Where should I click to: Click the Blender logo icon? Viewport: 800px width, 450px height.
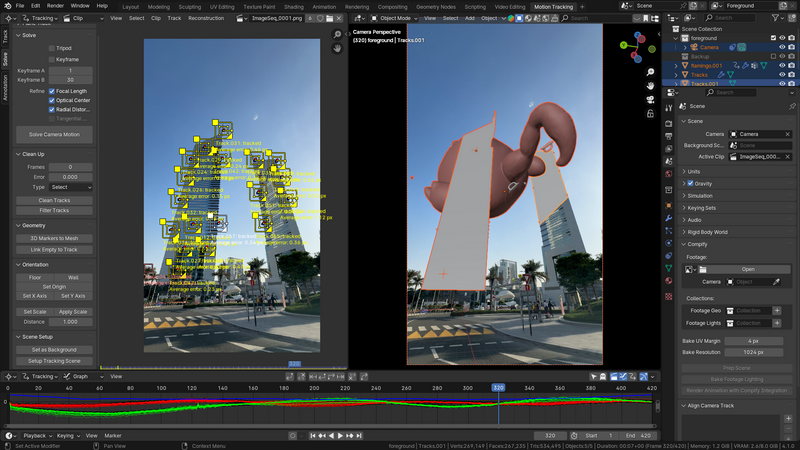(7, 6)
